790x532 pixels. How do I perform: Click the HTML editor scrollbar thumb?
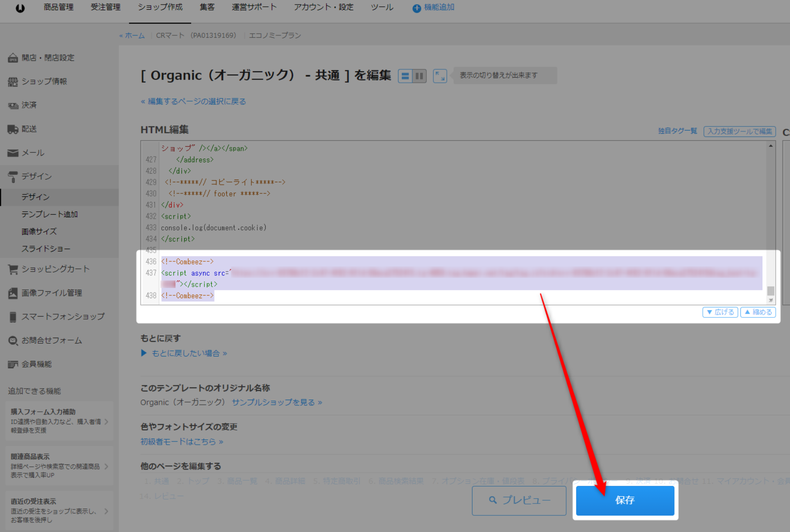771,291
